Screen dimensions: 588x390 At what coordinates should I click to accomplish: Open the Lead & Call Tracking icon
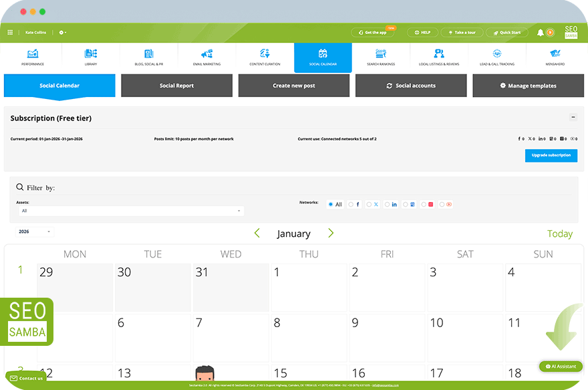click(x=497, y=54)
